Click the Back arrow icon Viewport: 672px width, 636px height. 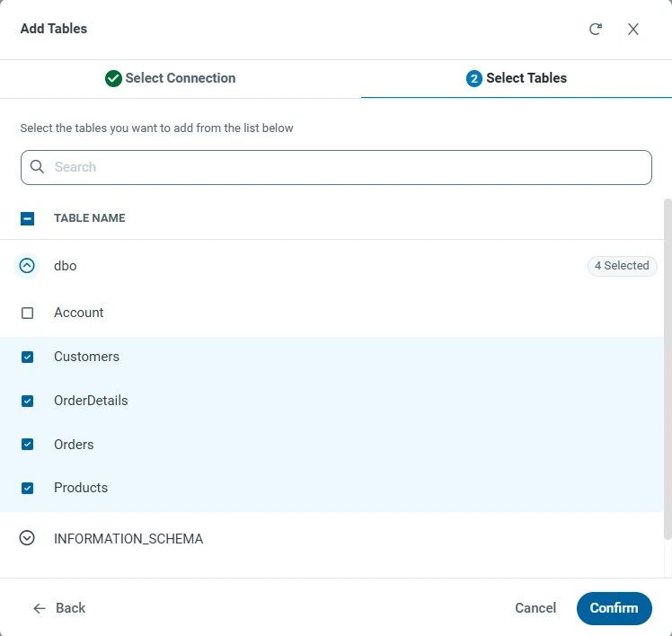40,608
